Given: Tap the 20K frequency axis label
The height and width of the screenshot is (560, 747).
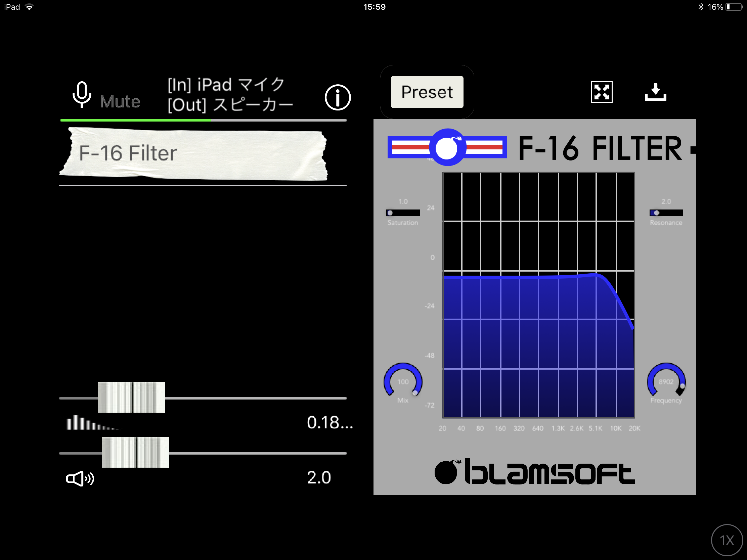Looking at the screenshot, I should click(x=634, y=428).
